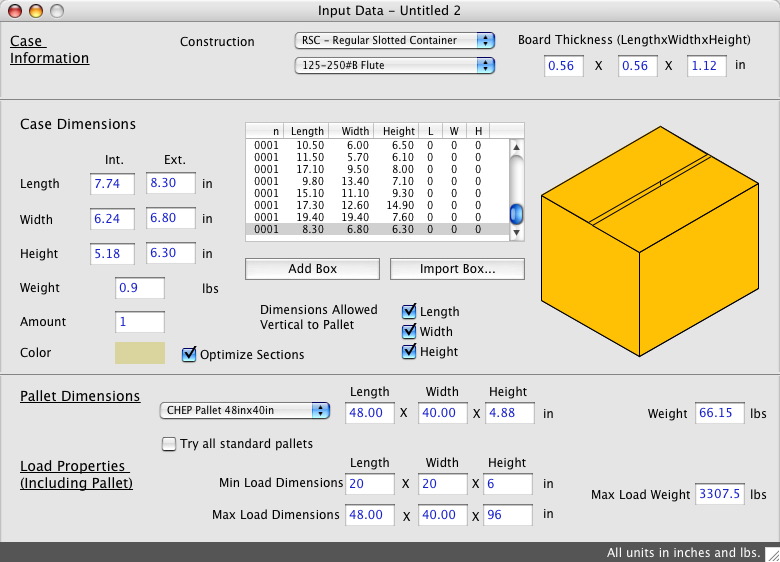
Task: Click the pallet Weight field 66.15
Action: tap(720, 413)
